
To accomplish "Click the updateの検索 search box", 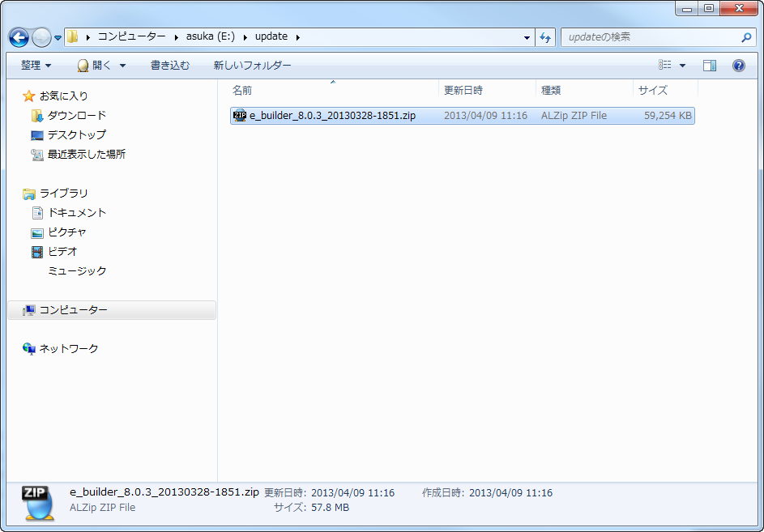I will tap(657, 37).
